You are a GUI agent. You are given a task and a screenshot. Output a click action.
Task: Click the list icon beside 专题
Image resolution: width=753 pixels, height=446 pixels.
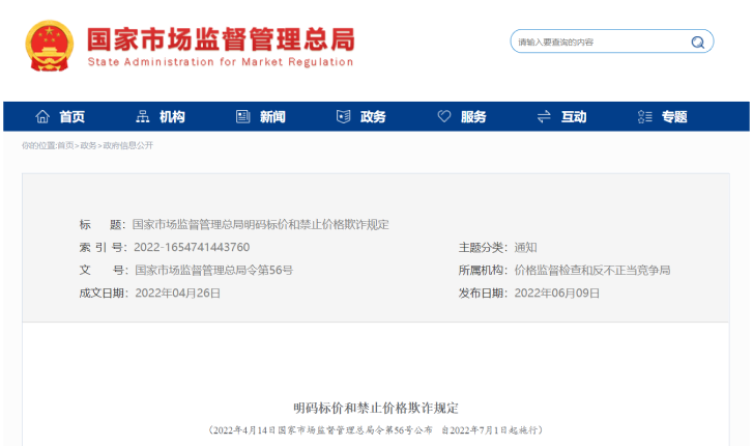tap(644, 117)
